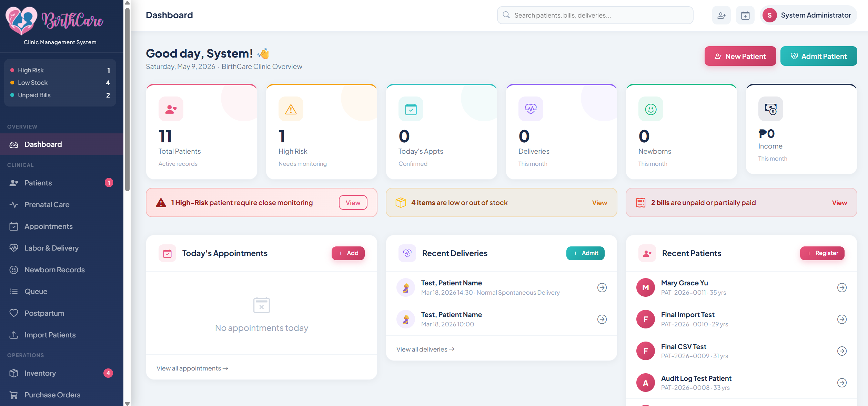868x406 pixels.
Task: Add a new appointment for today
Action: (348, 253)
